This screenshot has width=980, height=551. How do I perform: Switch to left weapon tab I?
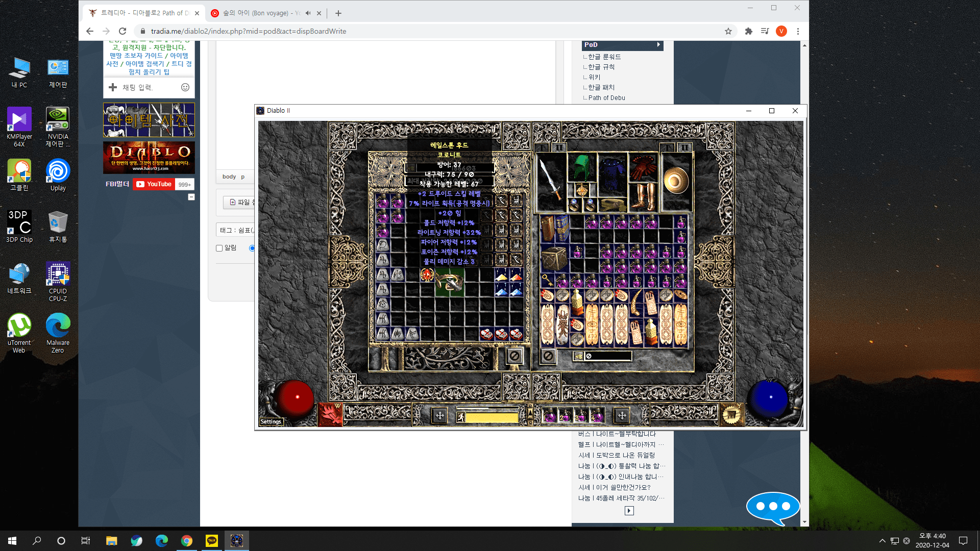(x=542, y=147)
